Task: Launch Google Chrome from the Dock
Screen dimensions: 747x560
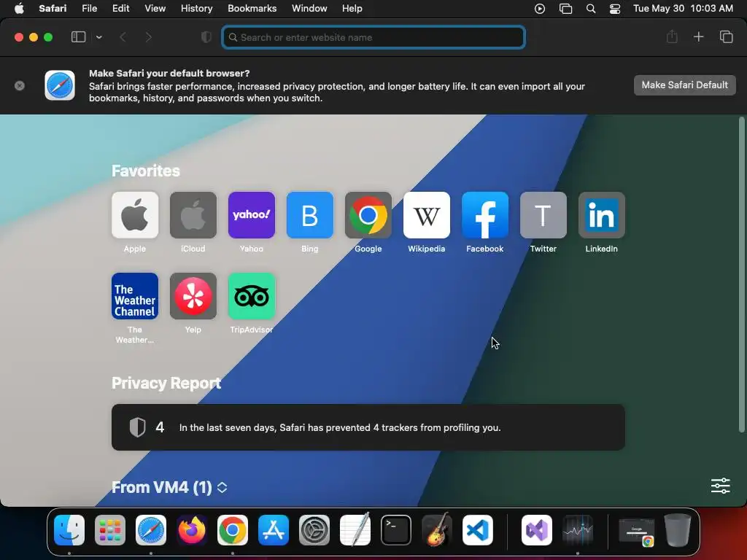Action: tap(233, 529)
